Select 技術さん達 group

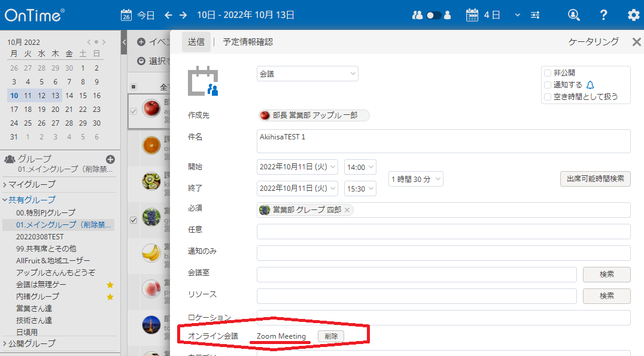pos(34,320)
